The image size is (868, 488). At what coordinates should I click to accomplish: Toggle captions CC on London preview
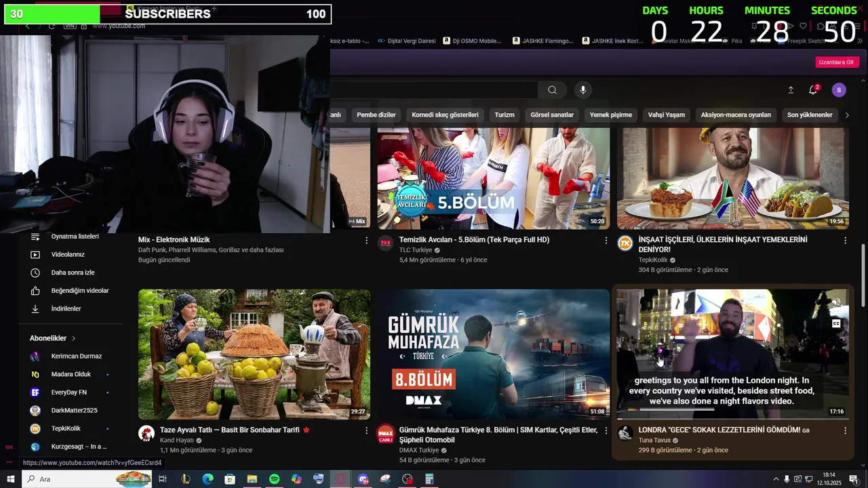(836, 324)
